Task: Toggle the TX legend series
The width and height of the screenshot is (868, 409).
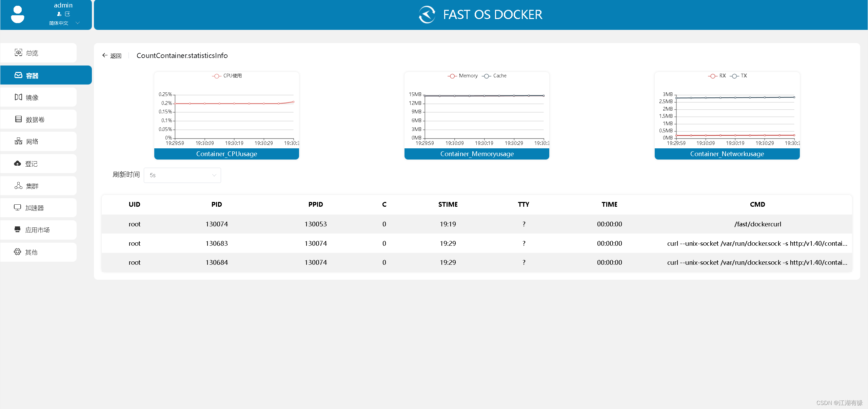Action: tap(738, 76)
